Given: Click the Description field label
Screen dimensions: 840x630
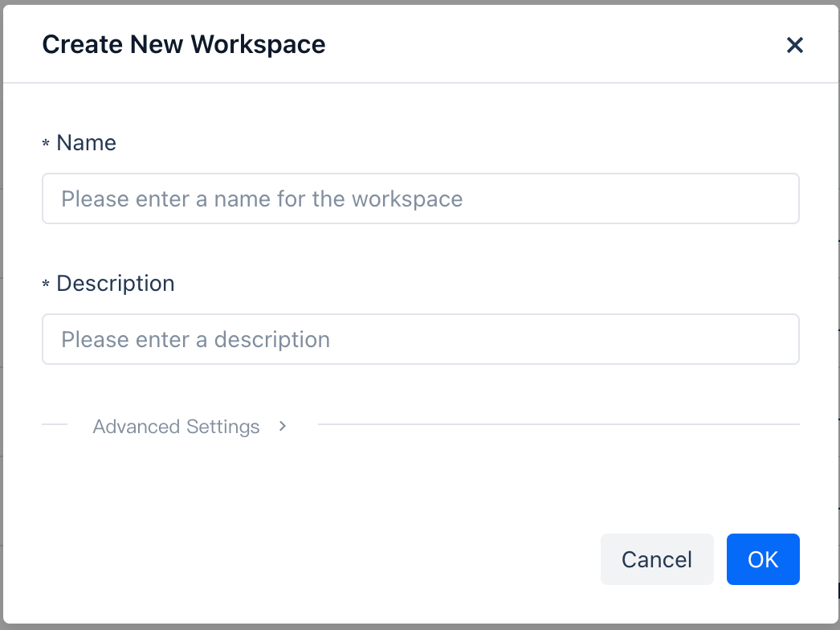Looking at the screenshot, I should click(116, 284).
